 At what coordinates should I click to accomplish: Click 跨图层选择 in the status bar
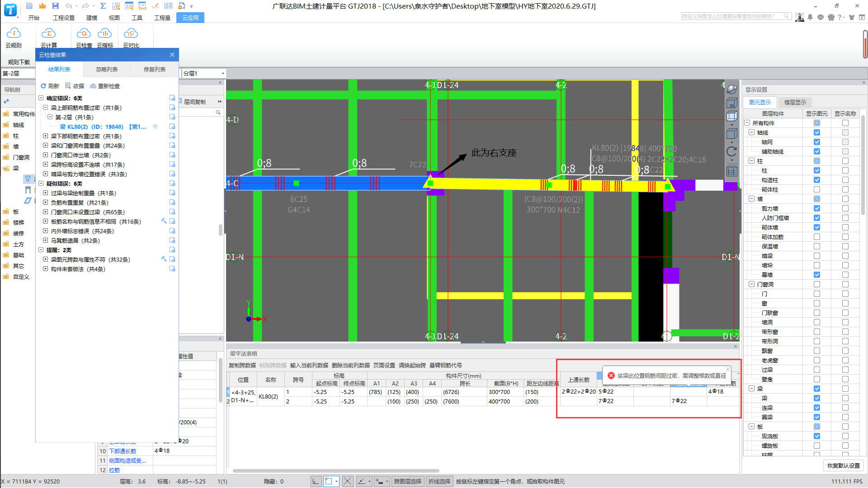pyautogui.click(x=408, y=481)
